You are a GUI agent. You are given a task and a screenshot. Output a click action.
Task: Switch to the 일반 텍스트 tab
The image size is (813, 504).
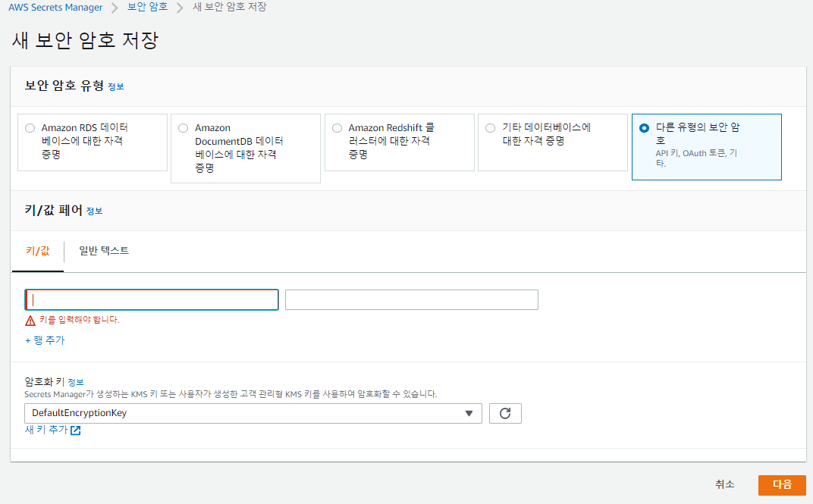pyautogui.click(x=104, y=251)
